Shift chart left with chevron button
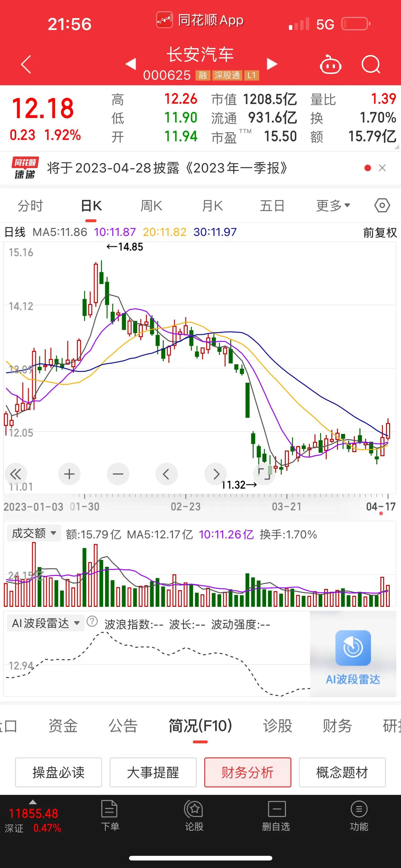The height and width of the screenshot is (868, 401). (166, 474)
